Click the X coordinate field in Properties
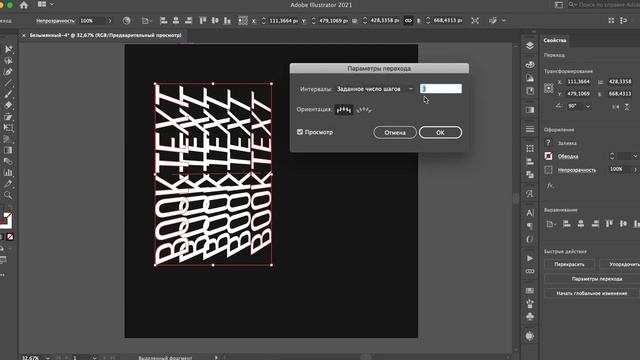 point(578,82)
